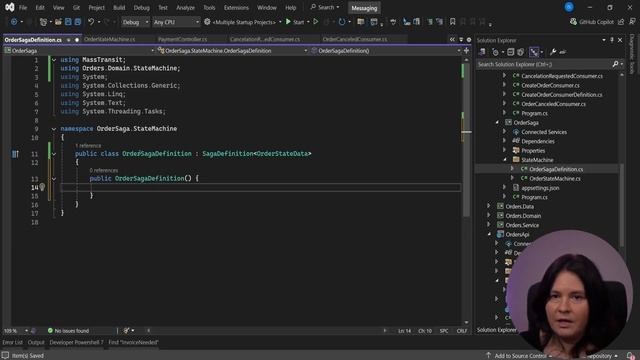Open the Extensions menu
This screenshot has height=360, width=640.
tap(236, 8)
